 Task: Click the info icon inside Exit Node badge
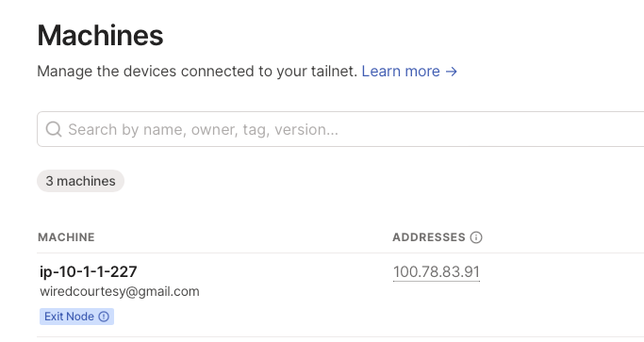point(104,317)
